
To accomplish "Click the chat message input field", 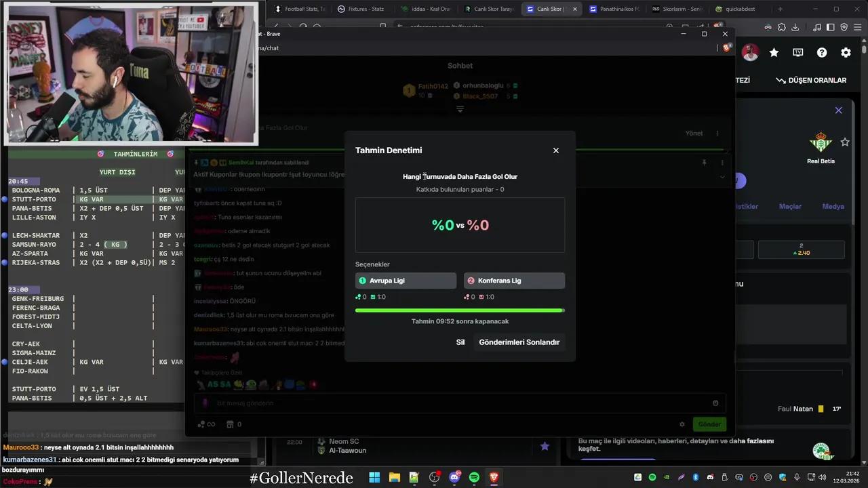I will tap(458, 403).
